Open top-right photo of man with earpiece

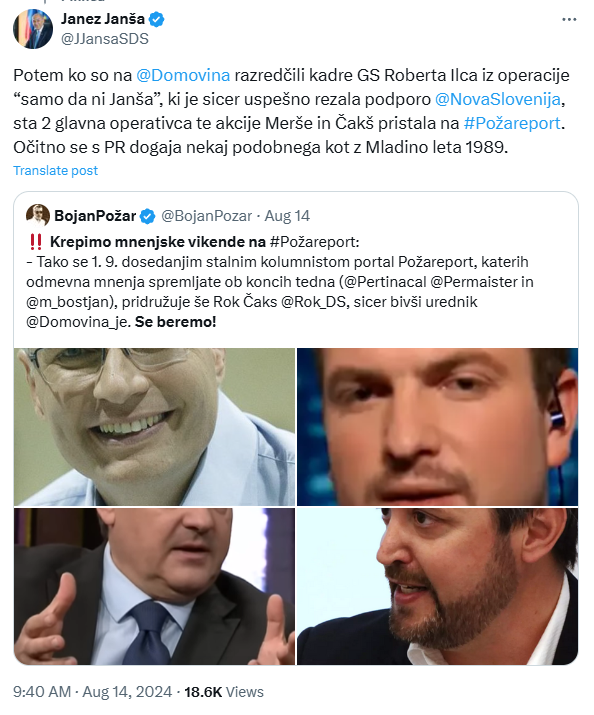[438, 427]
